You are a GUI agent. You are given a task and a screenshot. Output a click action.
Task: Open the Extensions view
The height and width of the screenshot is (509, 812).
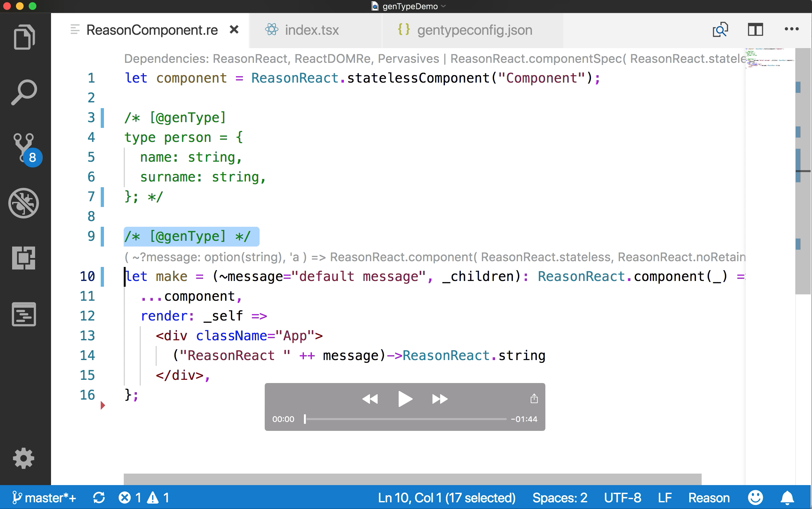click(x=24, y=258)
